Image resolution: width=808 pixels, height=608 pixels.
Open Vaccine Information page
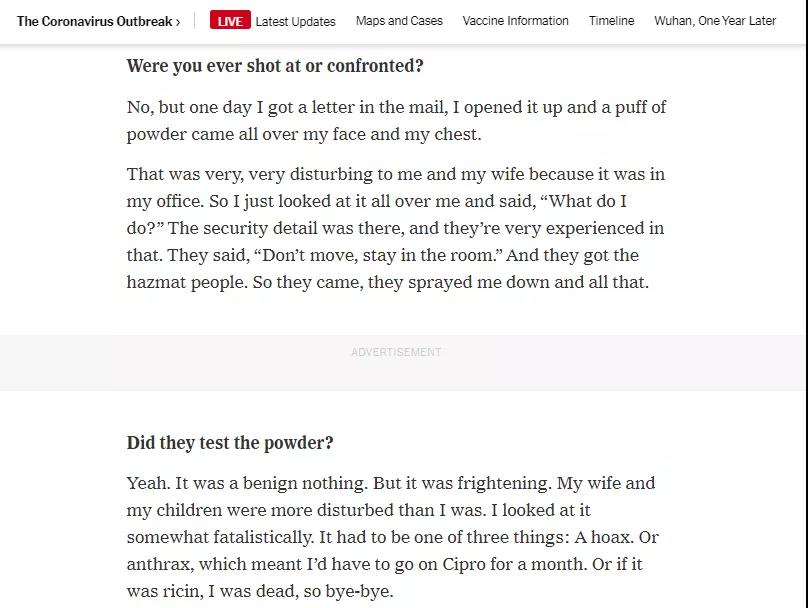click(515, 21)
